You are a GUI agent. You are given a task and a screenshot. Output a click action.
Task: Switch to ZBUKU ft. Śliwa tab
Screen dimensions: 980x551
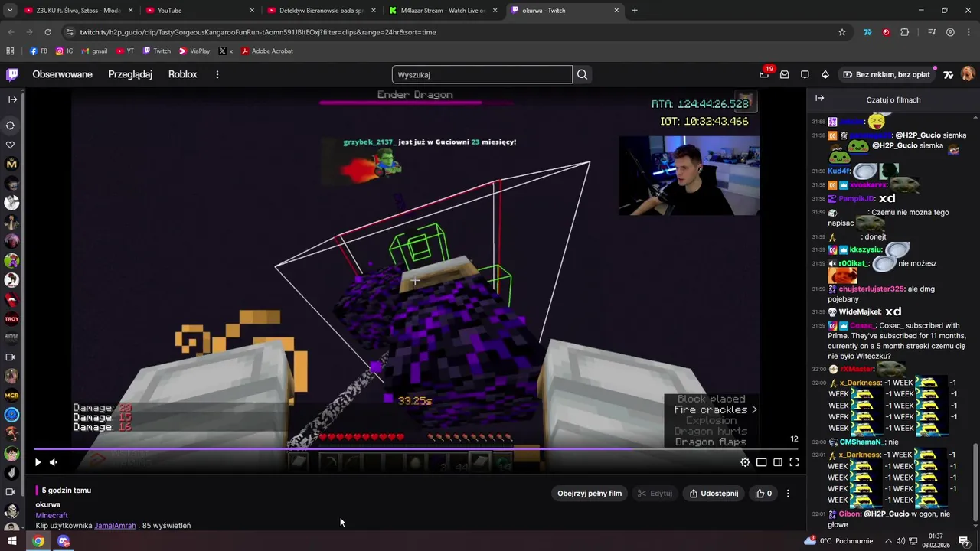coord(77,11)
